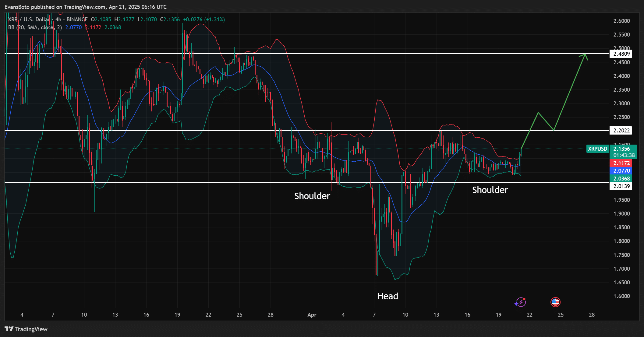
Task: Select the XRPUSD symbol price tag
Action: [597, 149]
